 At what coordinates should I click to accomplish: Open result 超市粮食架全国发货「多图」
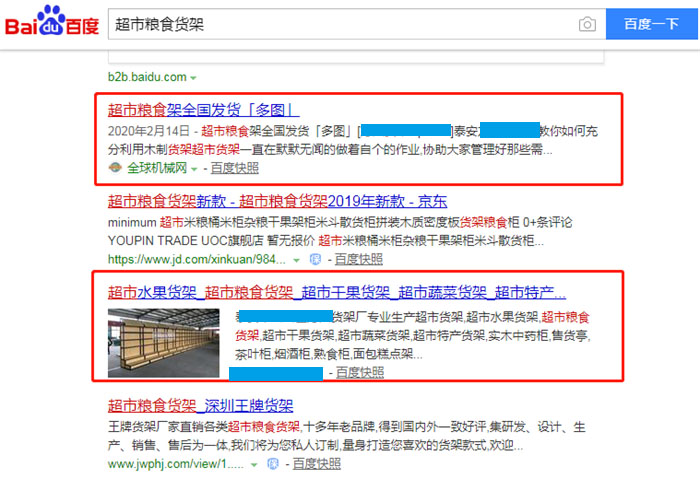click(x=203, y=109)
